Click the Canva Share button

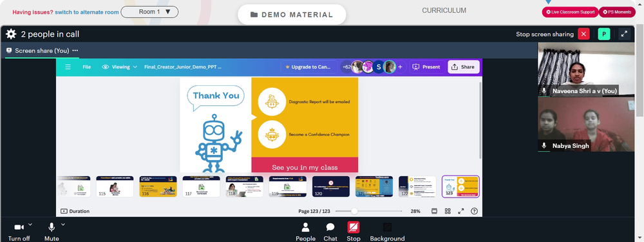(x=463, y=66)
